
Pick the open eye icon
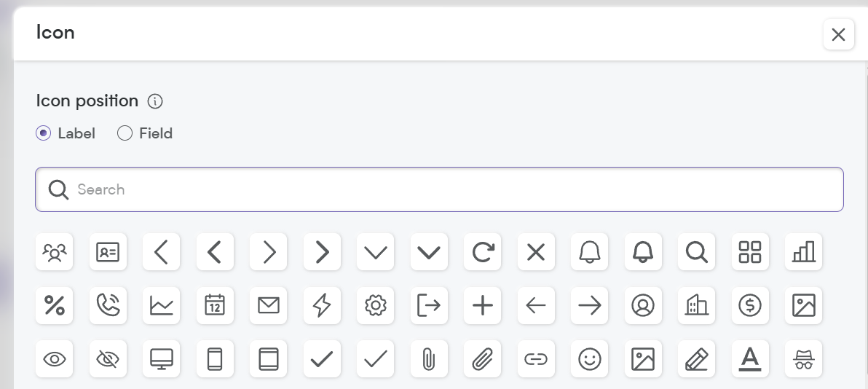[54, 359]
